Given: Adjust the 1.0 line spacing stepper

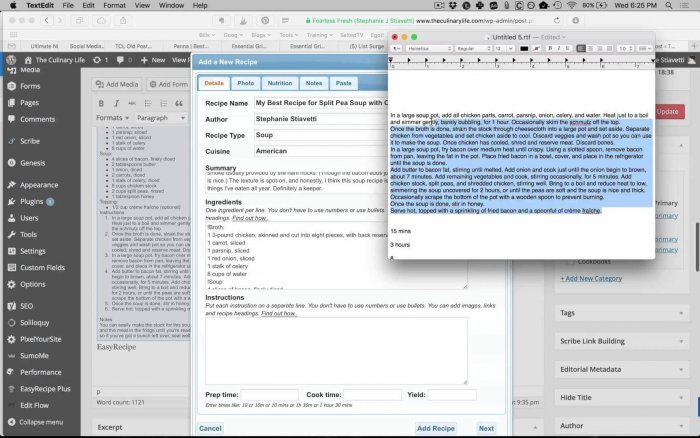Looking at the screenshot, I should pos(625,48).
